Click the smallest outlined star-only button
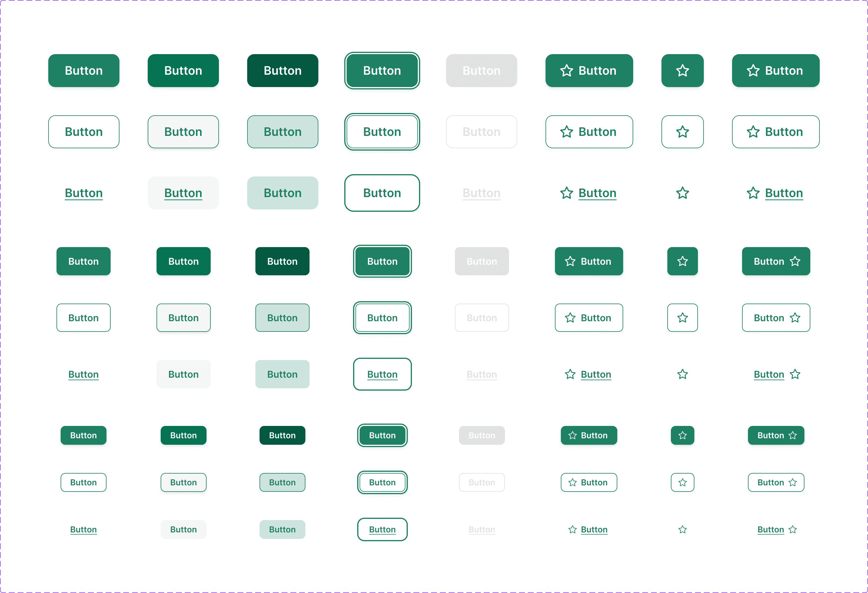 (682, 482)
